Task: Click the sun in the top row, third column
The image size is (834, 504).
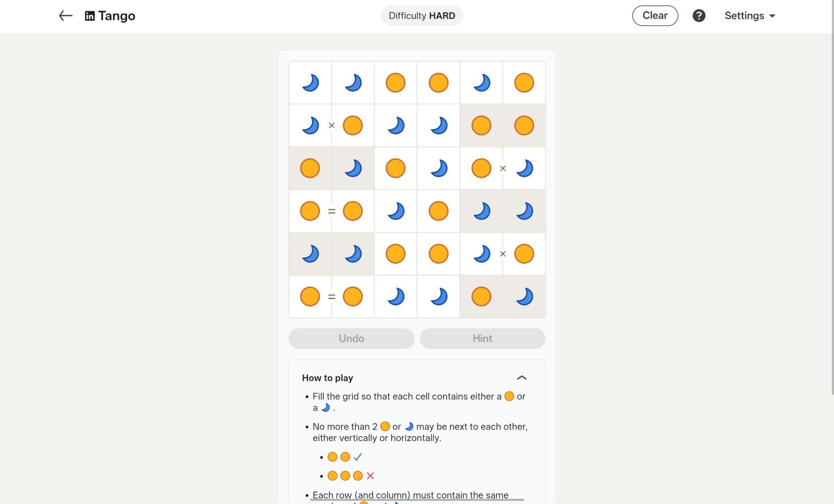Action: [395, 82]
